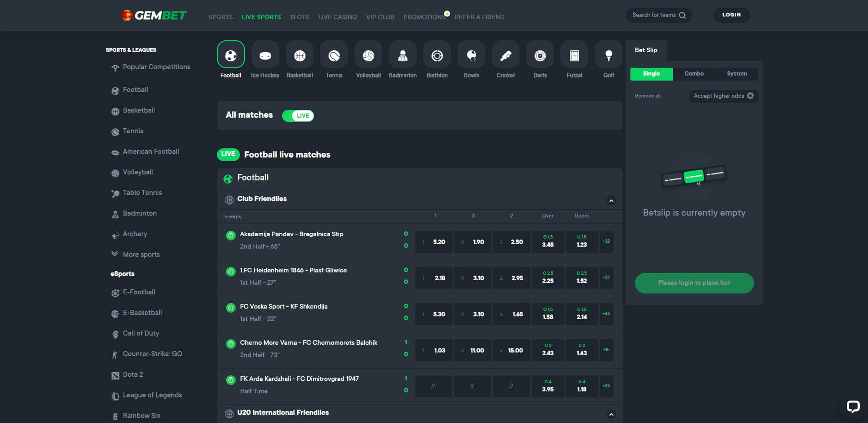
Task: Switch bet slip to Single tab
Action: click(x=651, y=74)
